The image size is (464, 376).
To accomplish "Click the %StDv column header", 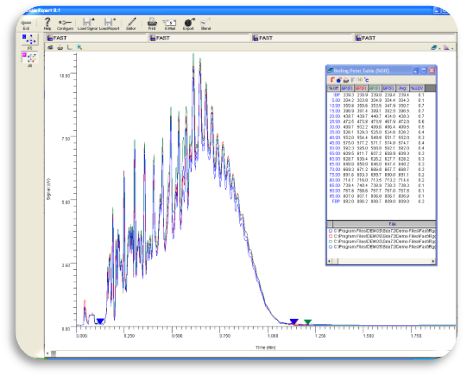I will [417, 88].
